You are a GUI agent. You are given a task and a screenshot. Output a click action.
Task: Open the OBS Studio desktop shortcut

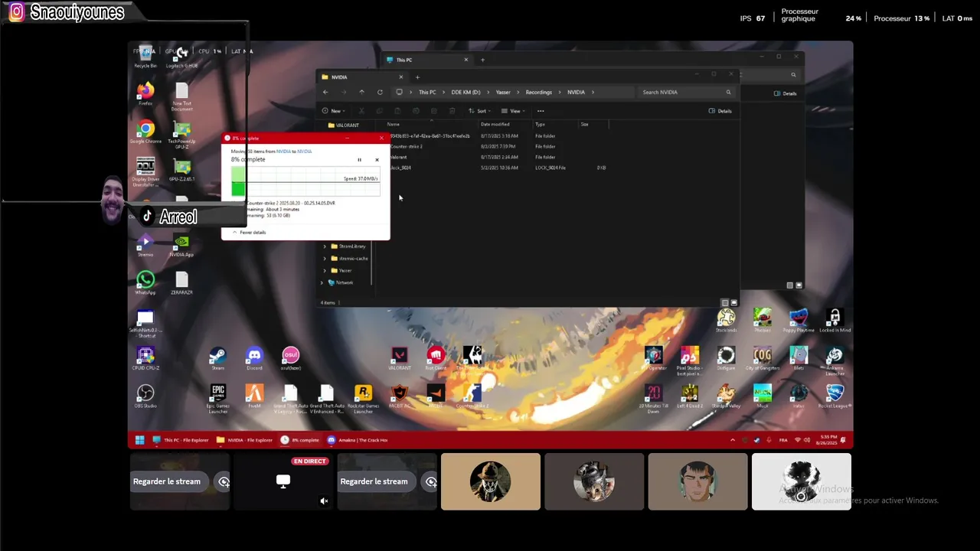point(145,396)
